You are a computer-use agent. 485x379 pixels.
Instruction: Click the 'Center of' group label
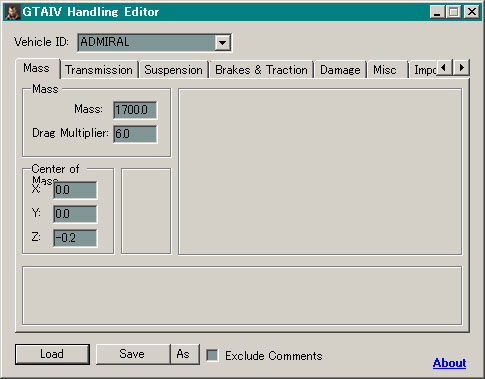click(55, 169)
